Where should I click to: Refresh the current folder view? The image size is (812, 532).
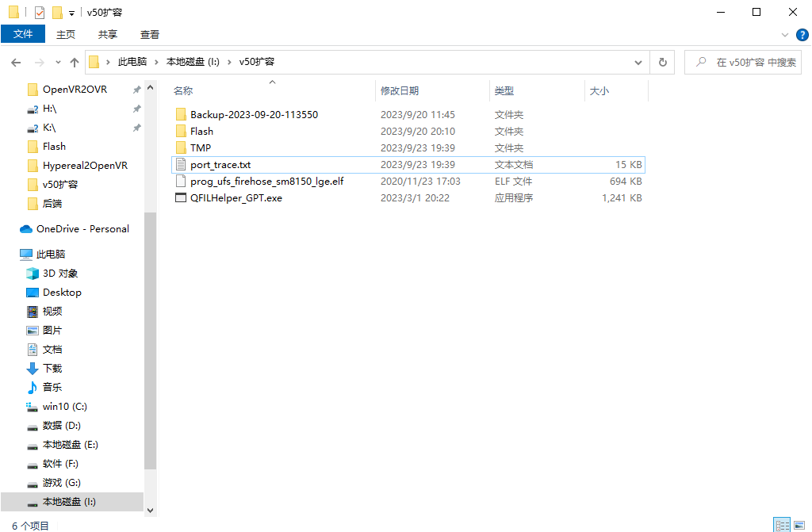pos(663,62)
